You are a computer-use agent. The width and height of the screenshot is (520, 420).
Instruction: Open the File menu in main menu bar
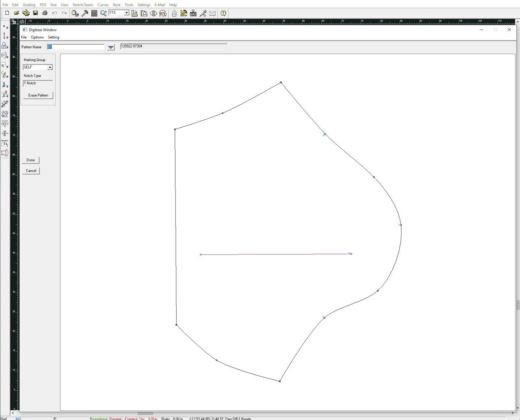click(x=5, y=5)
